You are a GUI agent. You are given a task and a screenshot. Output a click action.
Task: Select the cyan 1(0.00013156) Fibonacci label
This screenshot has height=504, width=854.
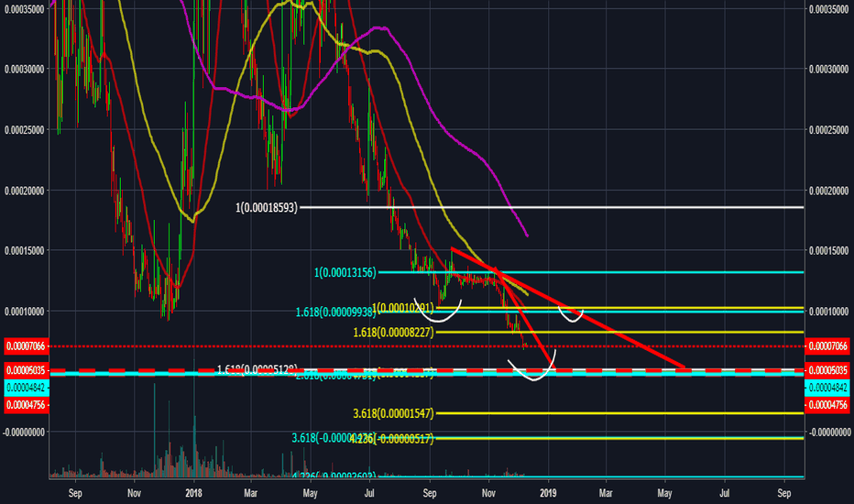click(x=345, y=272)
